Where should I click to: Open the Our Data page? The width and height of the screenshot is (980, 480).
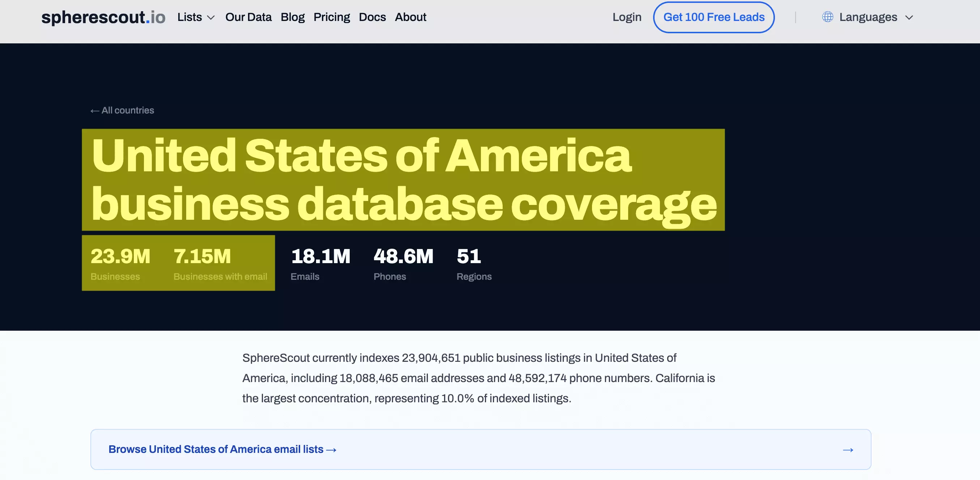click(248, 17)
